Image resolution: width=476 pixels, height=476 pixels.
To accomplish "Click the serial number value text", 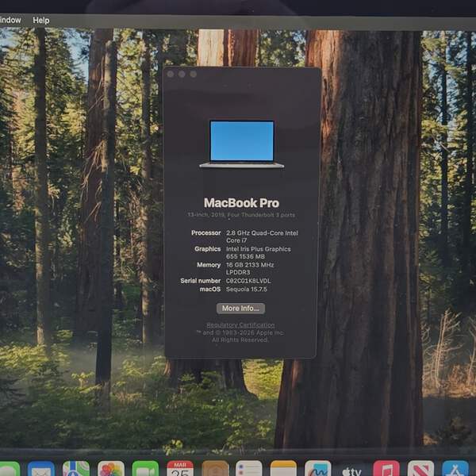I will coord(248,281).
